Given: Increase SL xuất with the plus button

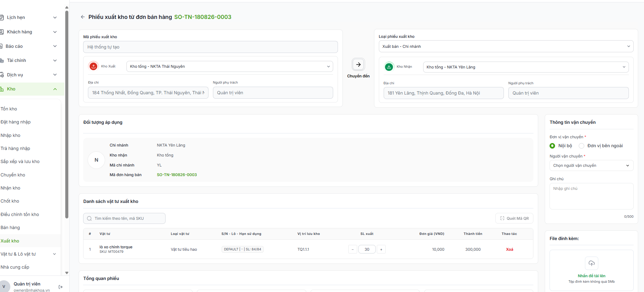Looking at the screenshot, I should pos(381,249).
